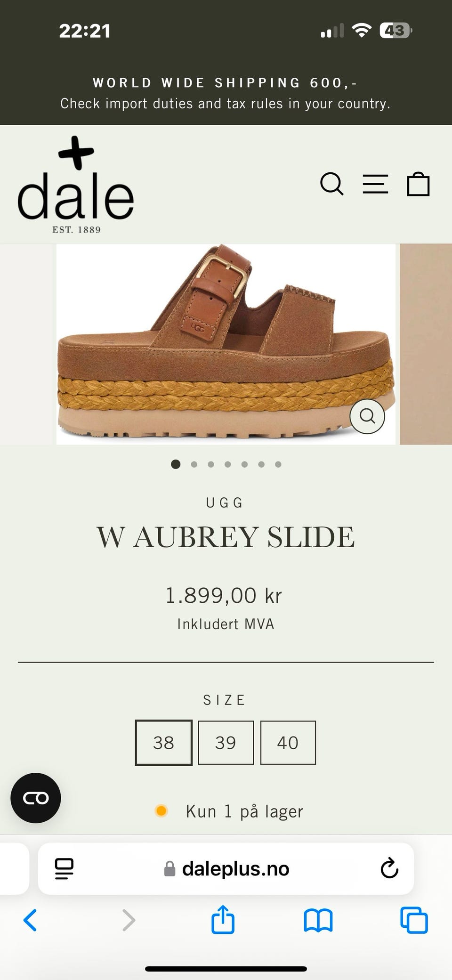Viewport: 452px width, 980px height.
Task: Open Safari bookmarks book icon
Action: [x=318, y=920]
